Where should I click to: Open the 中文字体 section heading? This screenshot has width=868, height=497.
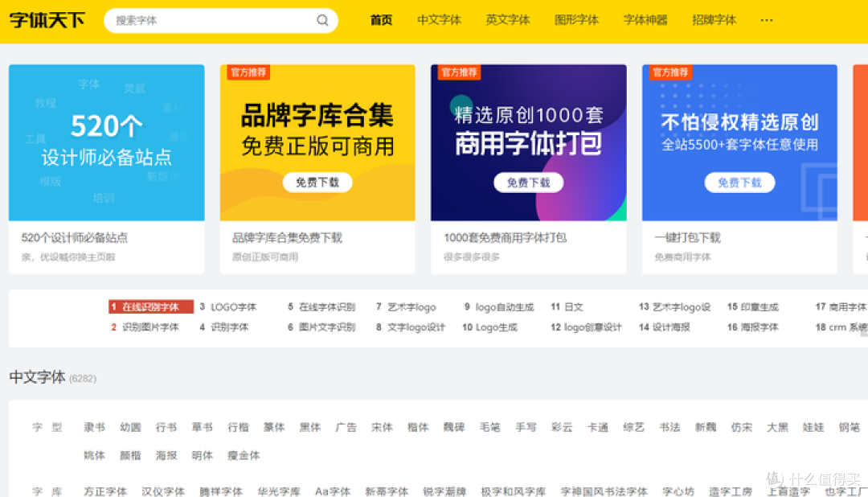37,377
